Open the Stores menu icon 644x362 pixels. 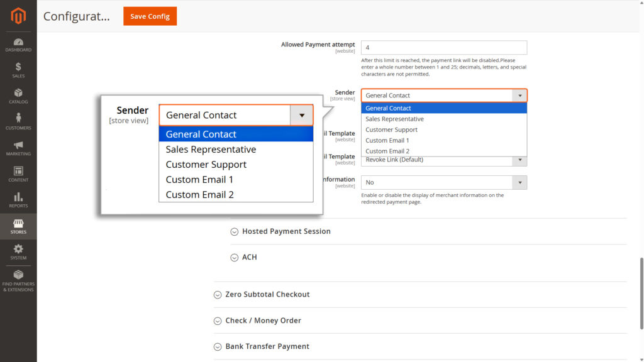(x=18, y=225)
